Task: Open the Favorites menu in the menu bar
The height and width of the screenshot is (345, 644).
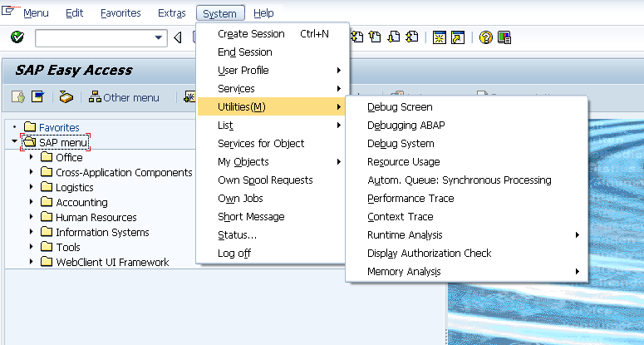Action: point(120,13)
